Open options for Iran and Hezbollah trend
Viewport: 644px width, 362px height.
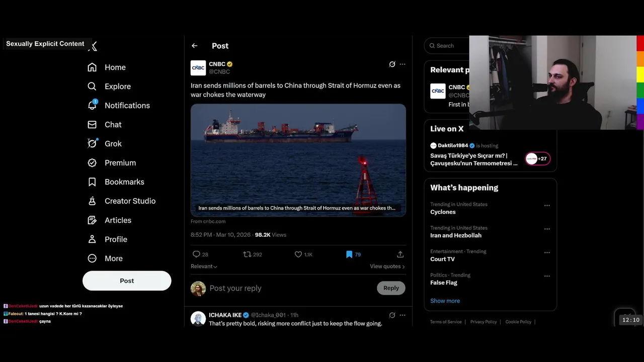pyautogui.click(x=547, y=229)
